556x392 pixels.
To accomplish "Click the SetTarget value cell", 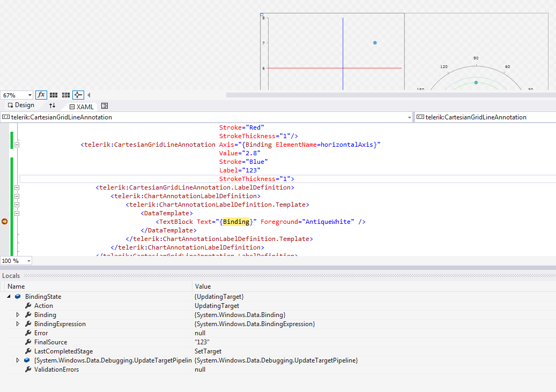I will tap(208, 351).
